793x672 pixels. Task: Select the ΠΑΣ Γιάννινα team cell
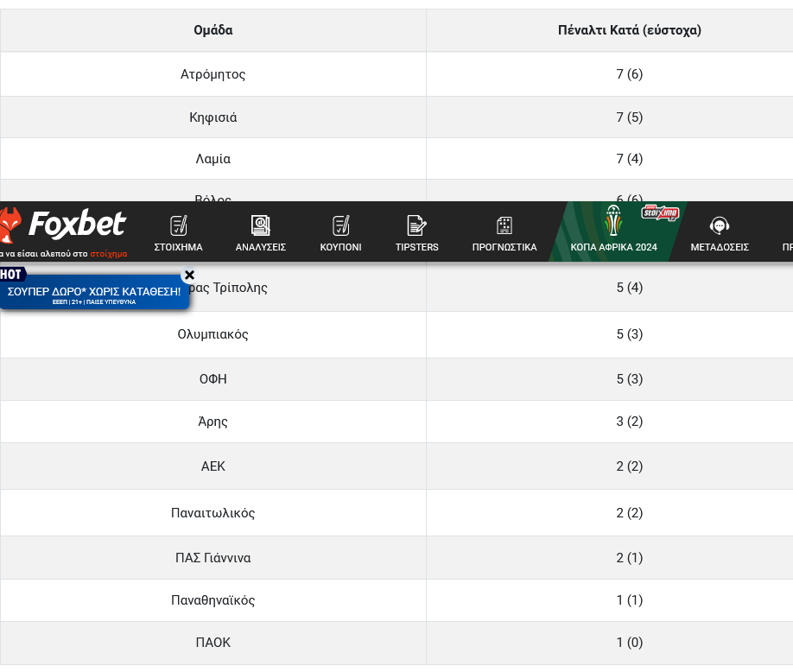213,558
